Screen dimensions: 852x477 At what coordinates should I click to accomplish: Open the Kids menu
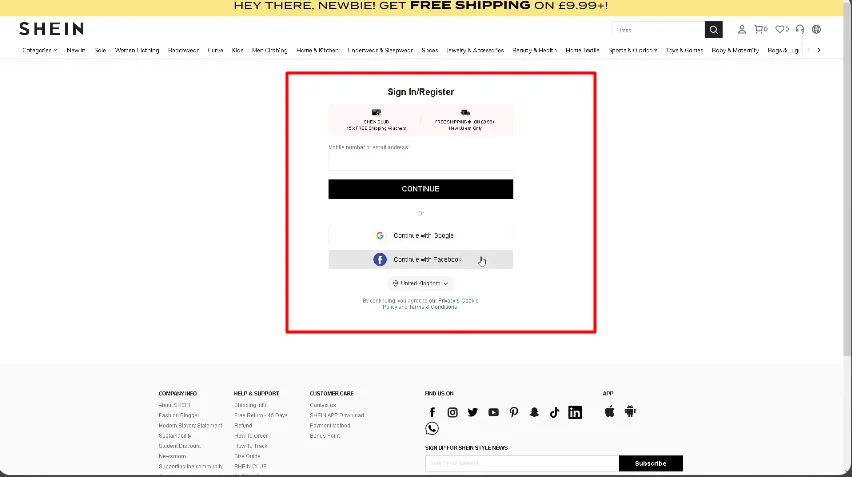(237, 50)
